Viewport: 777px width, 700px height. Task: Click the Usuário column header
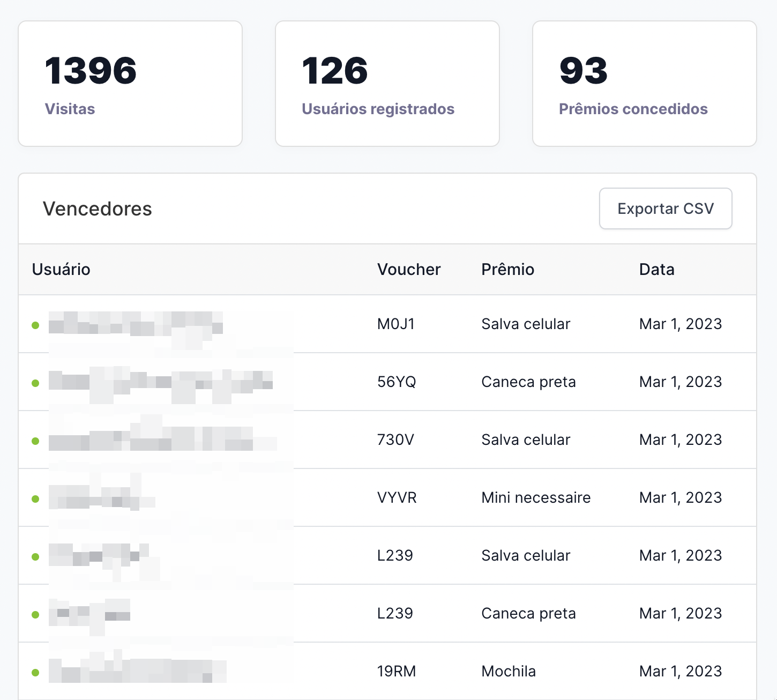click(x=61, y=269)
